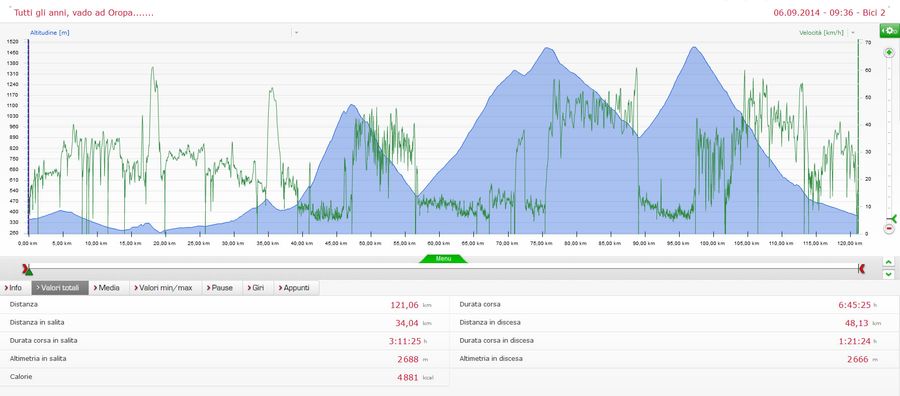The image size is (900, 396).
Task: Switch to the Giri tab
Action: 257,288
